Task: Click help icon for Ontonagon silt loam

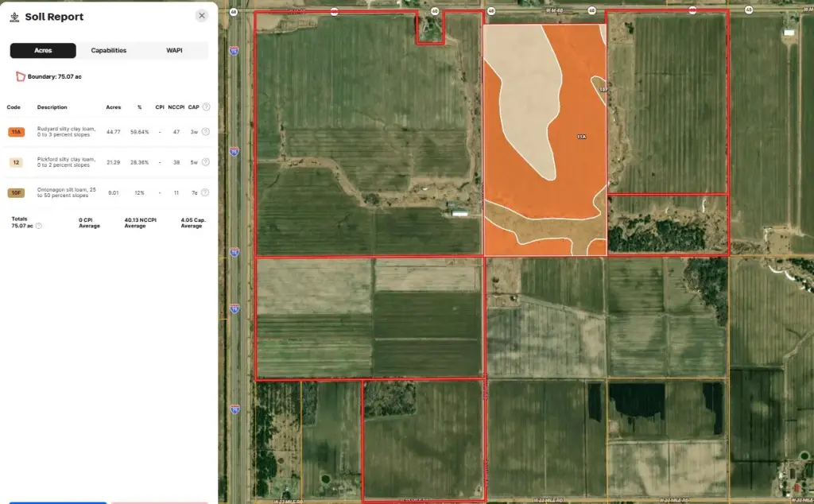Action: point(205,192)
